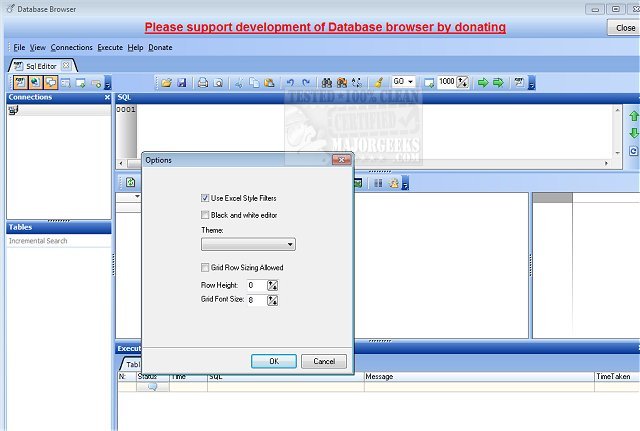Open Find with first binoculars icon
Viewport: 640px width, 431px height.
pos(327,83)
